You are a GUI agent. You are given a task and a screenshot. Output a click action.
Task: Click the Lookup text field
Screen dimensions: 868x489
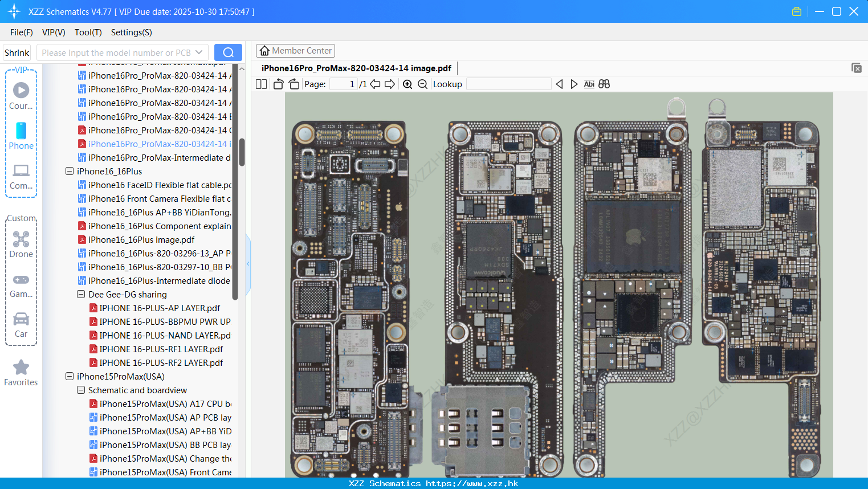tap(509, 84)
